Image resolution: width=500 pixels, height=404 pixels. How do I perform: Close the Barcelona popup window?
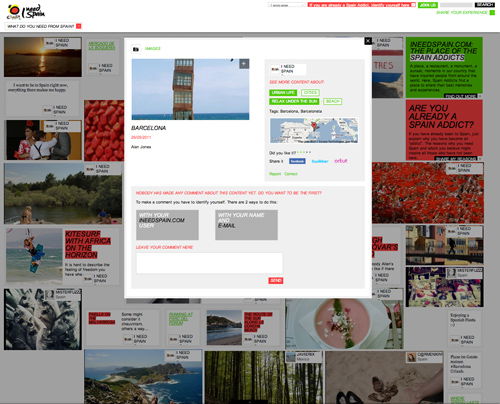[x=368, y=41]
